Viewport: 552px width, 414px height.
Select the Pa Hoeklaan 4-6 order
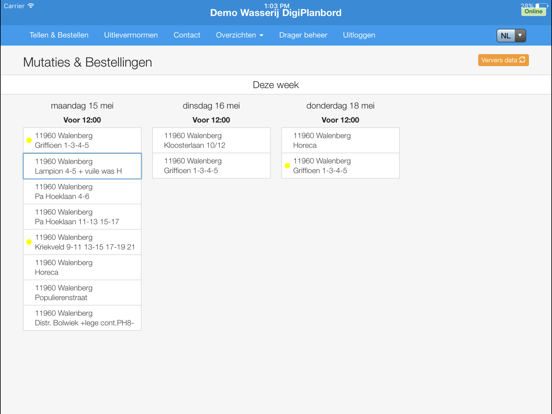click(x=82, y=192)
